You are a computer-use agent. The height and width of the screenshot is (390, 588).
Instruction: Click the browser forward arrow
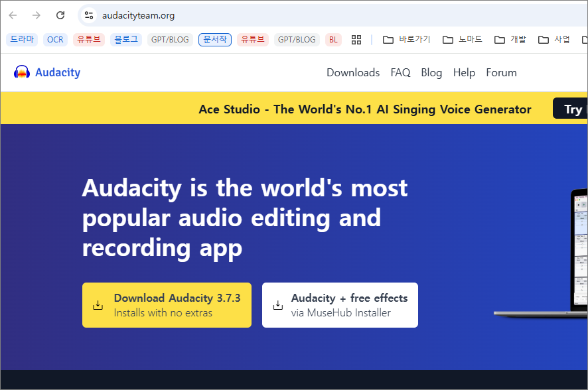point(37,15)
